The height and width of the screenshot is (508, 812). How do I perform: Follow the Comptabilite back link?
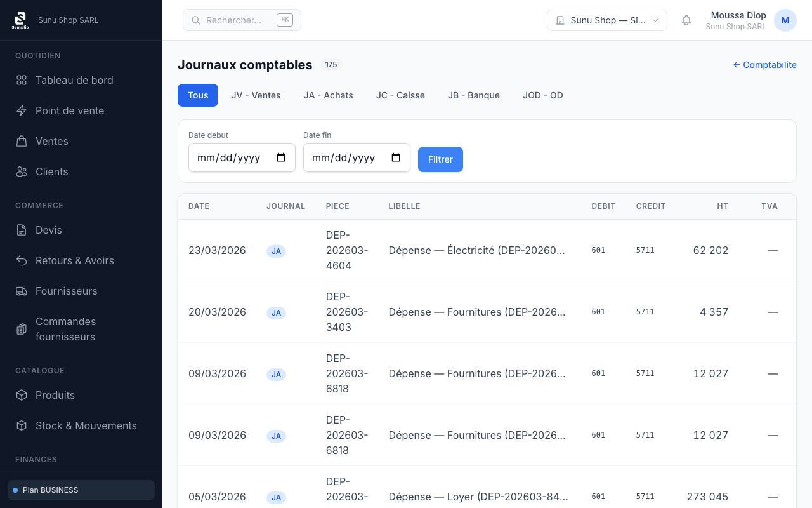[x=764, y=64]
